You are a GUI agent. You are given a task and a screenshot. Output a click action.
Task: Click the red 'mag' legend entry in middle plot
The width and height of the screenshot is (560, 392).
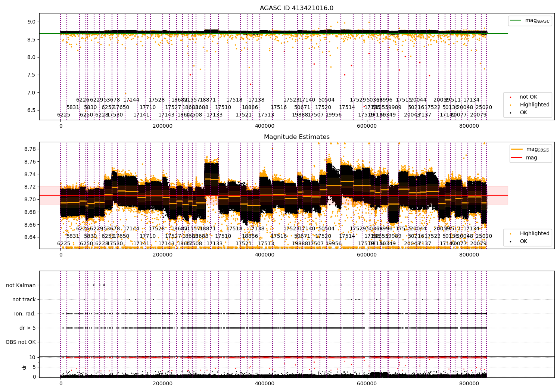pyautogui.click(x=525, y=158)
